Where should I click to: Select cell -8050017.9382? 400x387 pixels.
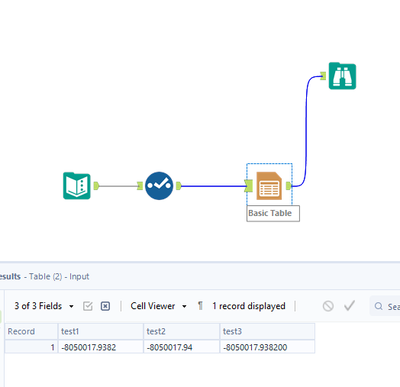click(x=101, y=347)
